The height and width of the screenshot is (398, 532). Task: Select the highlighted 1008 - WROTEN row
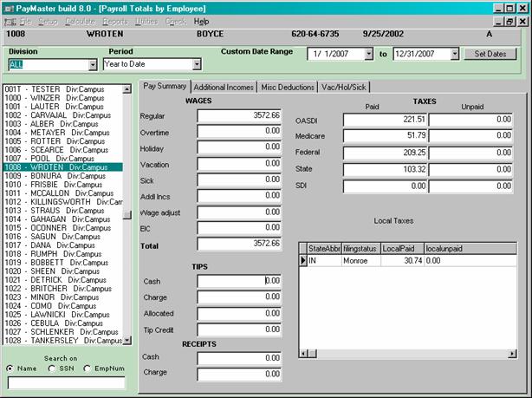coord(62,167)
